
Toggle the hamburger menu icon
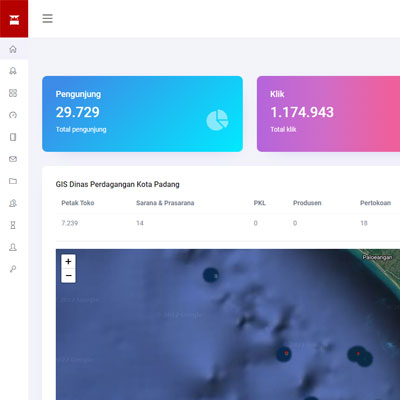coord(47,19)
